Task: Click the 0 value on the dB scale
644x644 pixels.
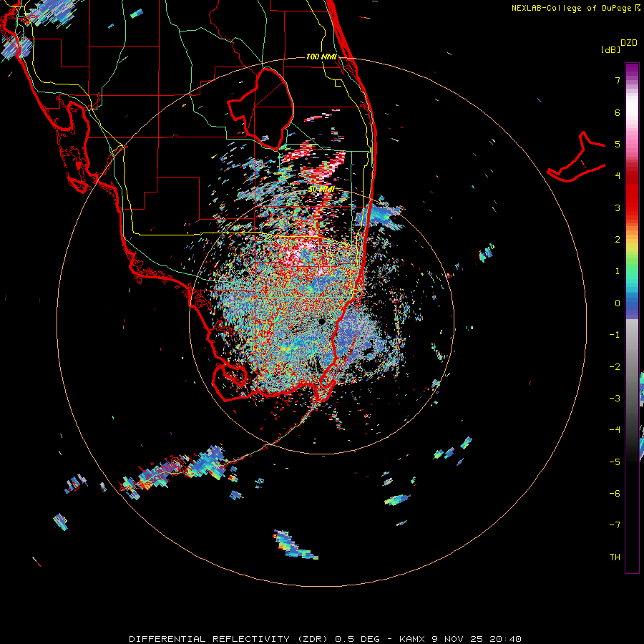Action: pyautogui.click(x=618, y=303)
